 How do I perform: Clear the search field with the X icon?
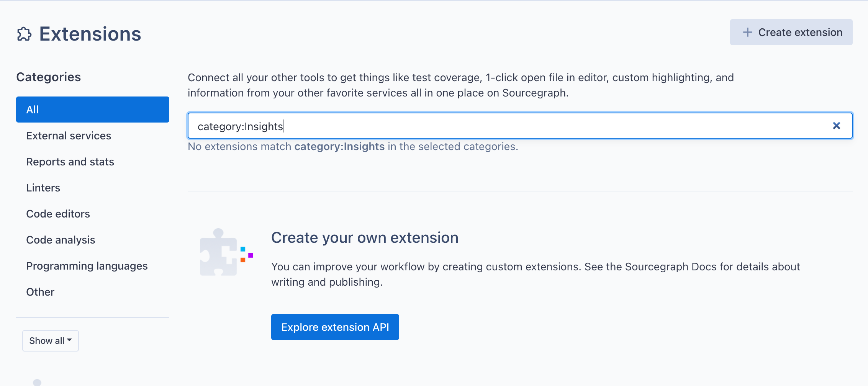(836, 126)
